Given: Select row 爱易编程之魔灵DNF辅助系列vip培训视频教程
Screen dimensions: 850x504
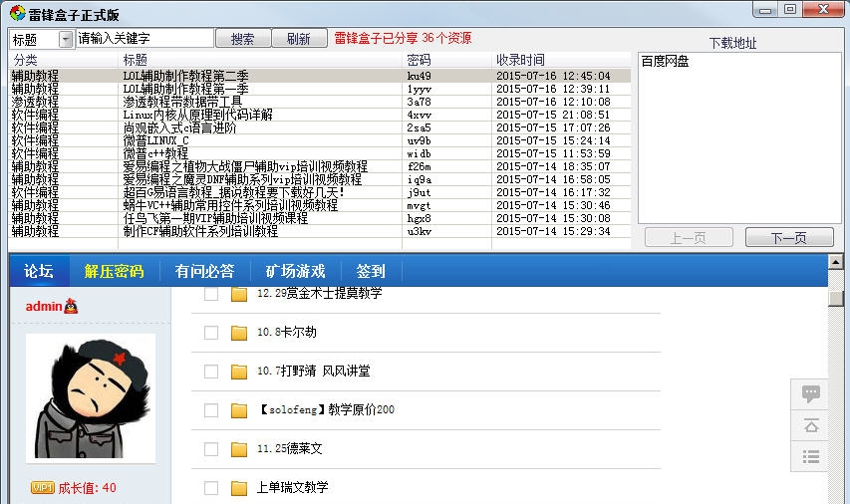Looking at the screenshot, I should pyautogui.click(x=320, y=179).
